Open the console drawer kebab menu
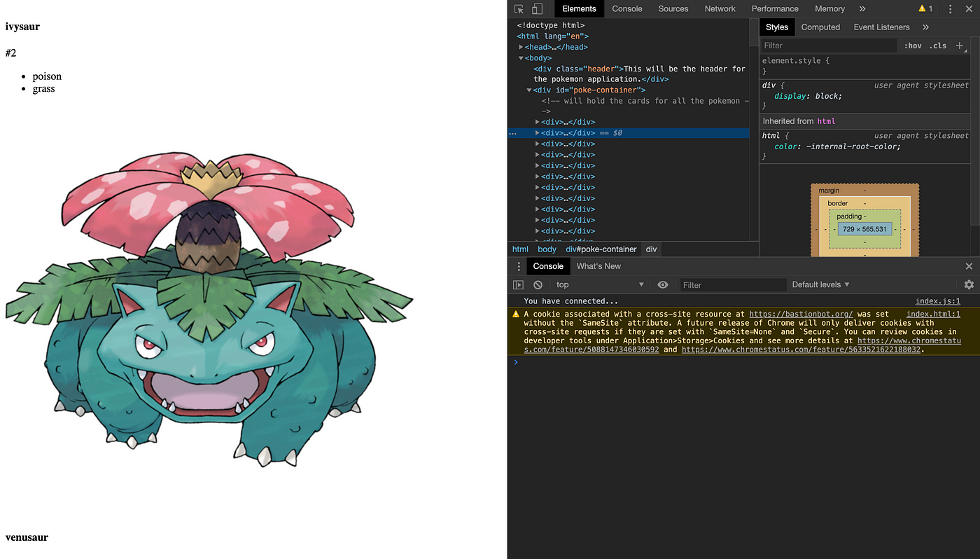Viewport: 980px width, 559px height. (519, 266)
